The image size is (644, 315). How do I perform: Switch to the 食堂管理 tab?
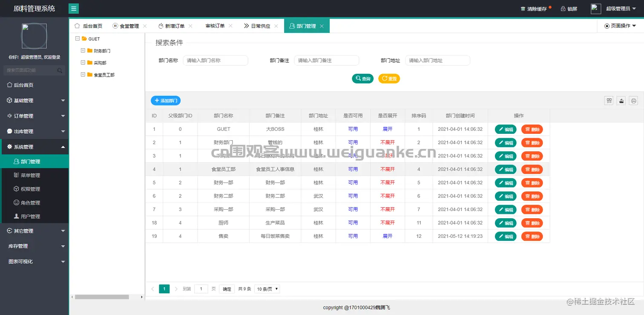pos(126,26)
